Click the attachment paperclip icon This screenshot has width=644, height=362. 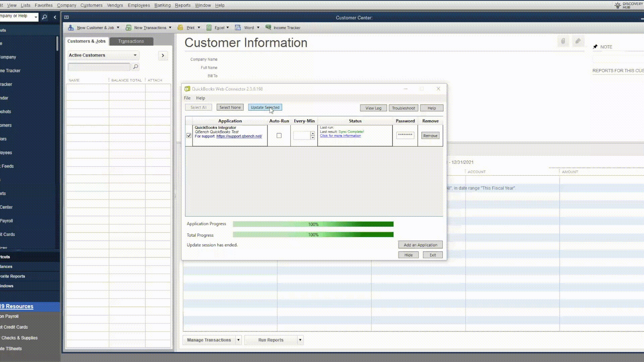pos(563,41)
